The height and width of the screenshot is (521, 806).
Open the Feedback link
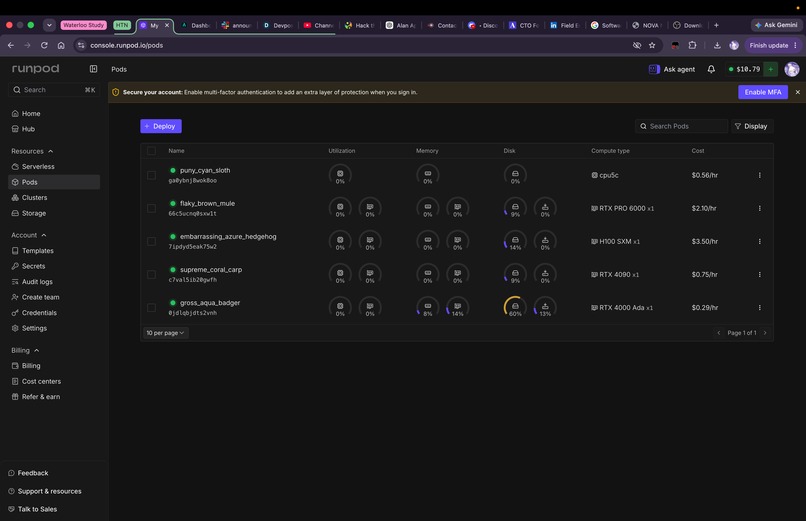[x=28, y=473]
